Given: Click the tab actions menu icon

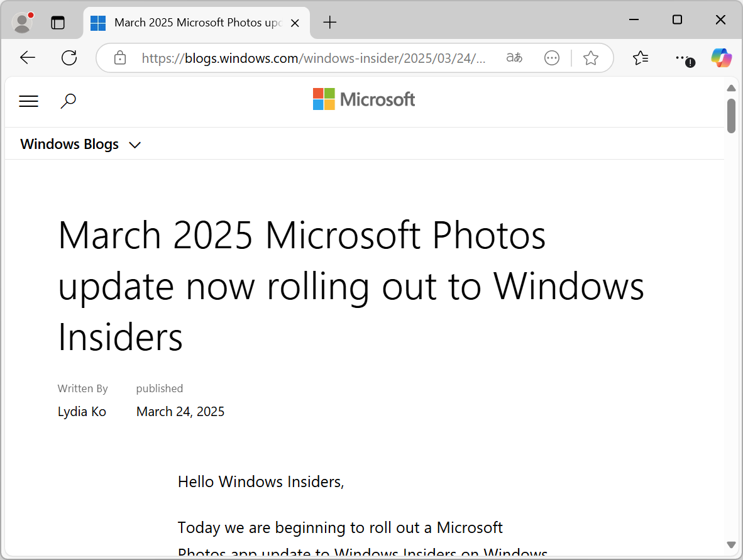Looking at the screenshot, I should [x=58, y=23].
